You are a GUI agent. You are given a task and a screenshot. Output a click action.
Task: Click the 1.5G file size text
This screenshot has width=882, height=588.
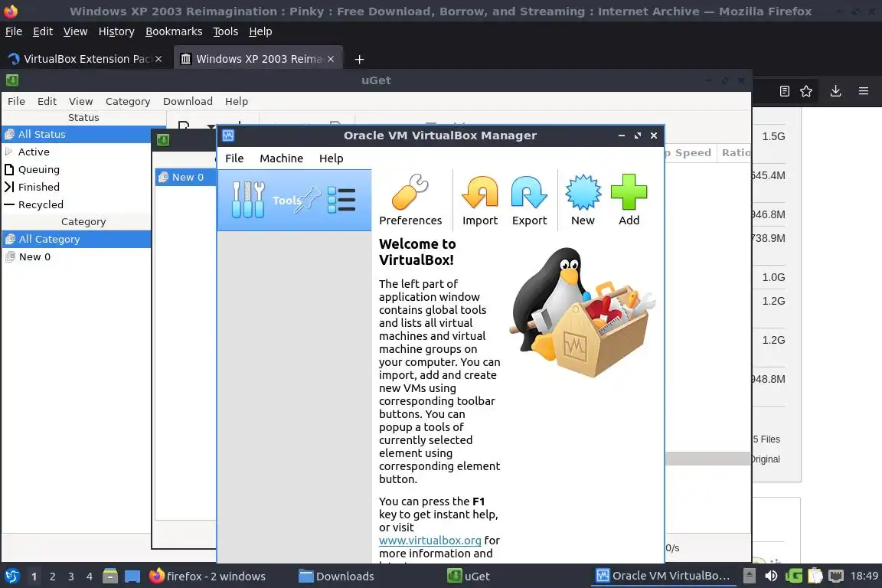(x=773, y=136)
